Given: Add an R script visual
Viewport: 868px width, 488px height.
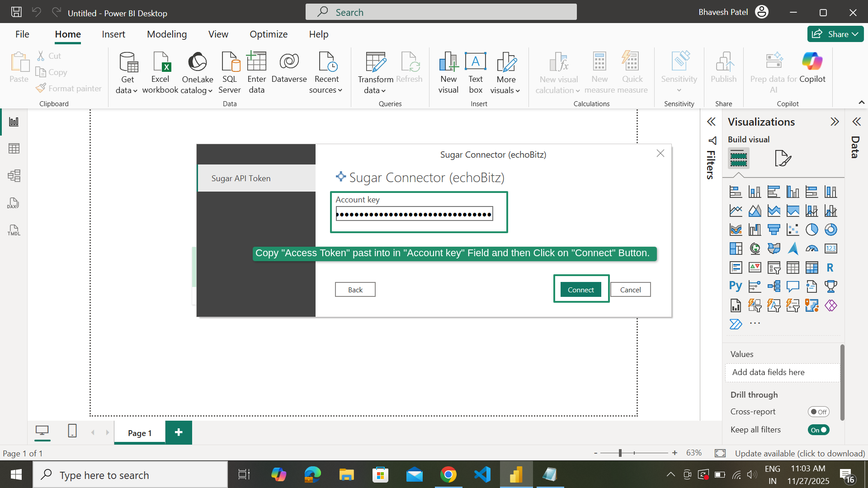Looking at the screenshot, I should click(831, 267).
